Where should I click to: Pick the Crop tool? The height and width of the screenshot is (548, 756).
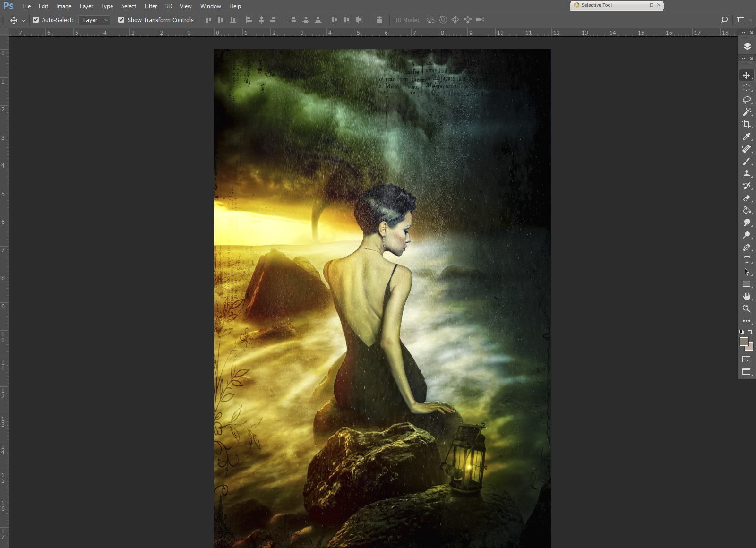pyautogui.click(x=747, y=125)
